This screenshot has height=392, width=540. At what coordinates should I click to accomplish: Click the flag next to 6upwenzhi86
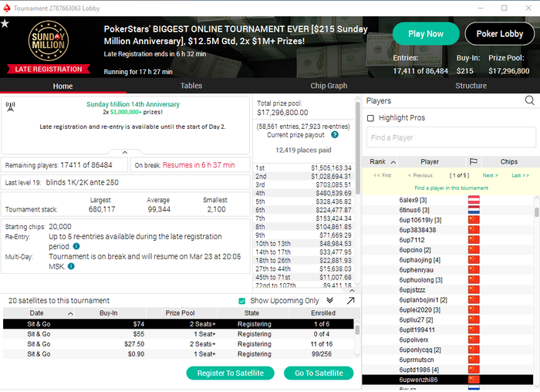pos(474,380)
